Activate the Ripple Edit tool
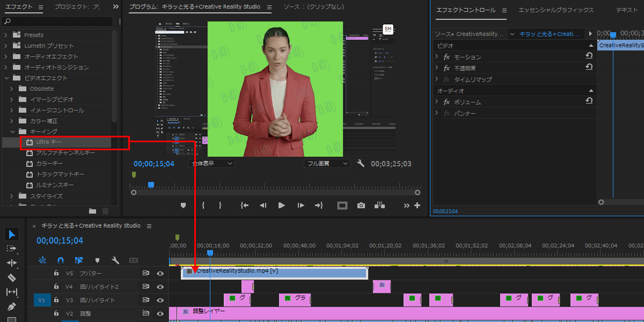644x322 pixels. point(12,263)
